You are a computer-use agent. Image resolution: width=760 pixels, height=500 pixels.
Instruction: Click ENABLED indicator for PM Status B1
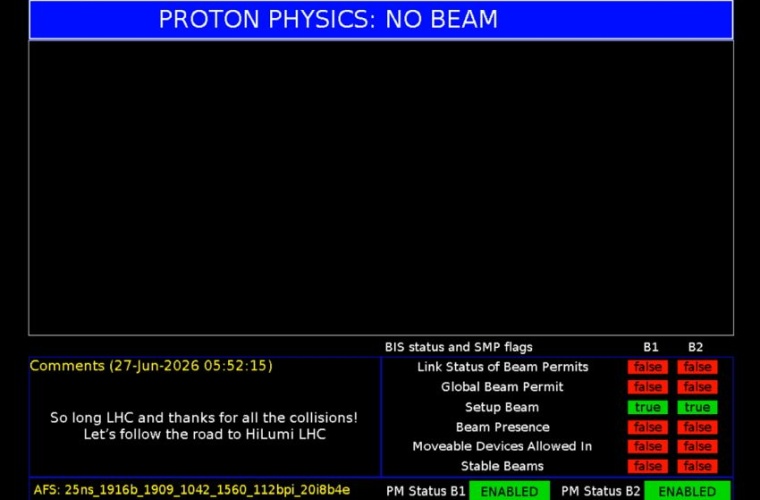[x=509, y=491]
